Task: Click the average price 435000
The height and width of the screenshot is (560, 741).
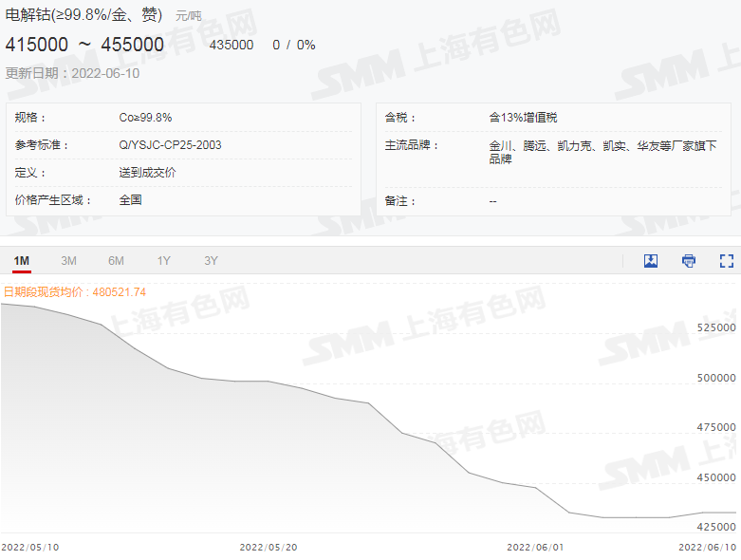Action: click(x=231, y=45)
